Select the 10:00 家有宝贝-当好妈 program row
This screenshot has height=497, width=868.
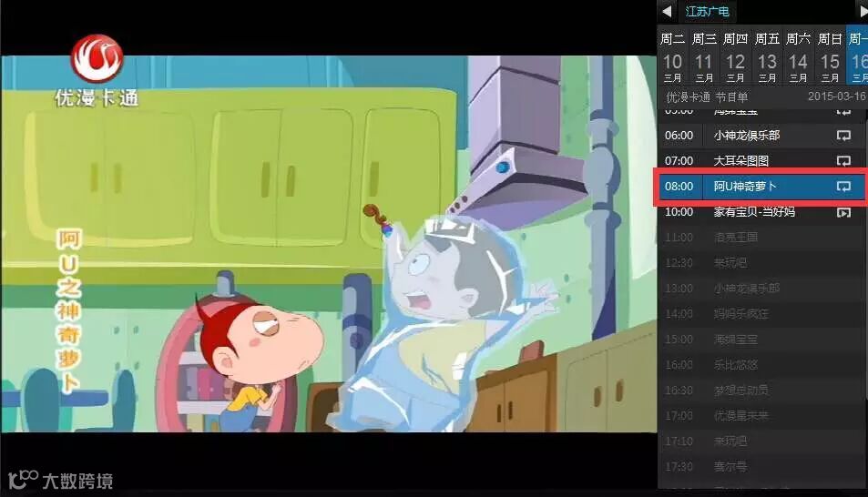point(761,212)
